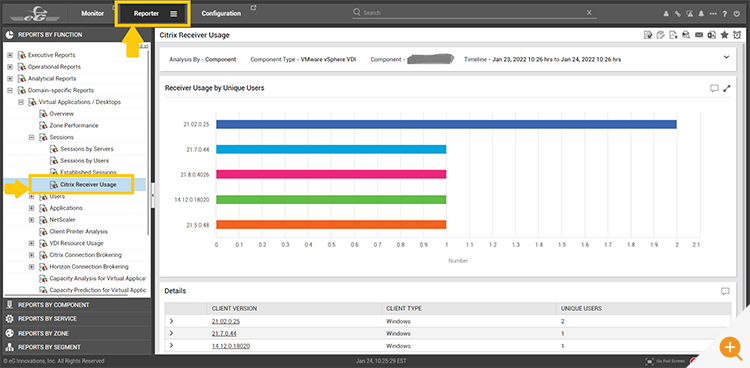Expand the 14.12.0.18020 details row

pyautogui.click(x=171, y=346)
